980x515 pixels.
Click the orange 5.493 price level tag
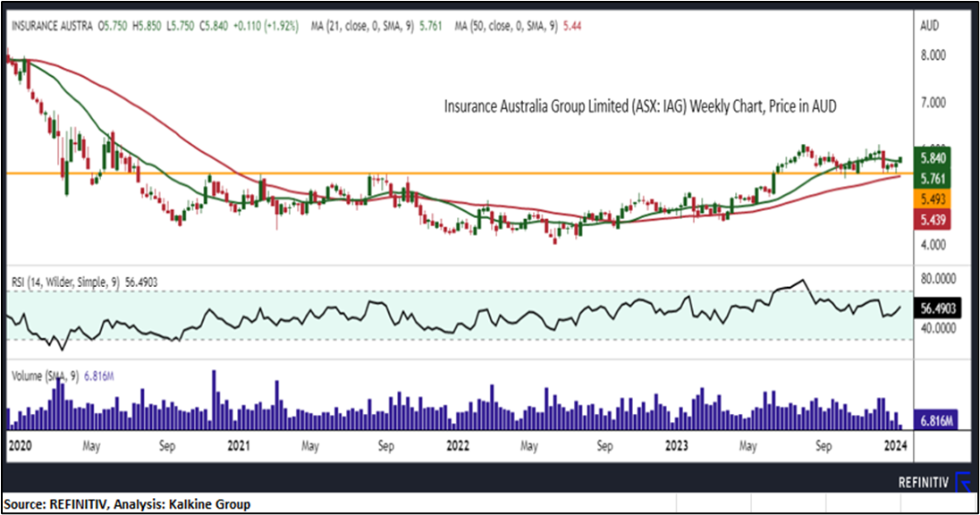pos(934,199)
